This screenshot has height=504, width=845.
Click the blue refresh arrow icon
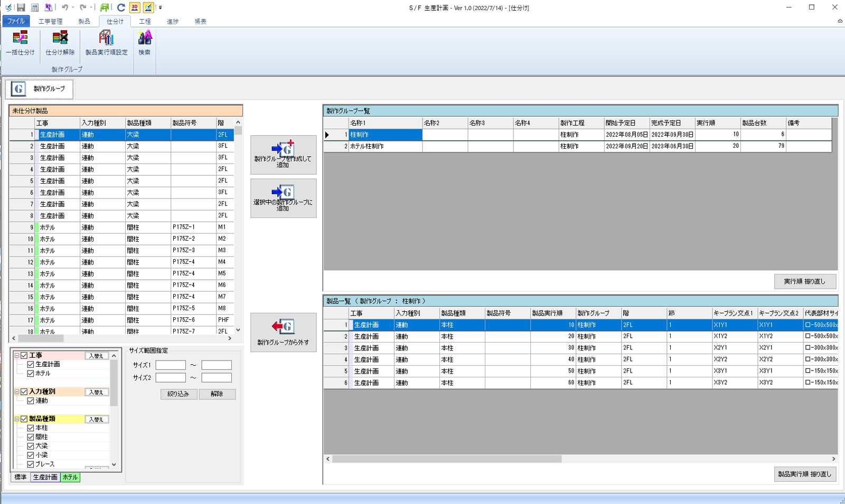pos(121,7)
